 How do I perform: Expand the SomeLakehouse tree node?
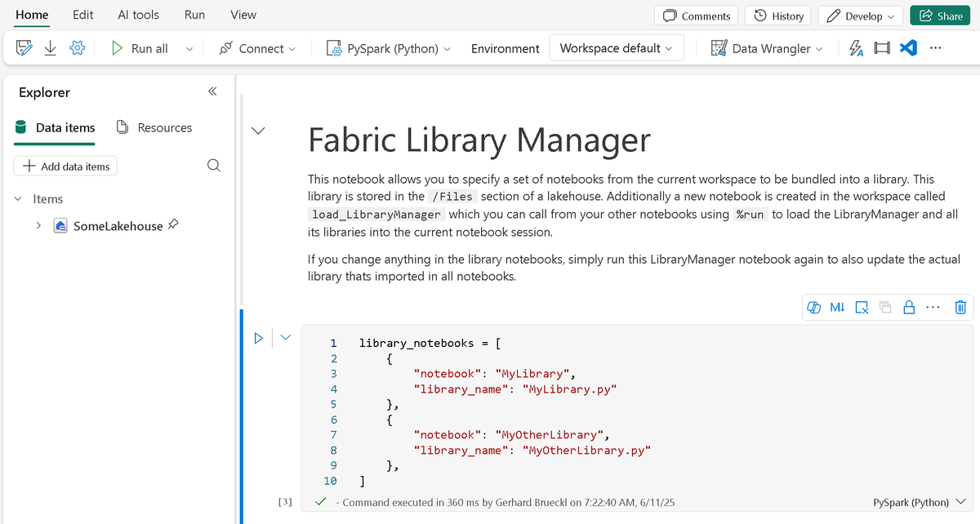38,225
